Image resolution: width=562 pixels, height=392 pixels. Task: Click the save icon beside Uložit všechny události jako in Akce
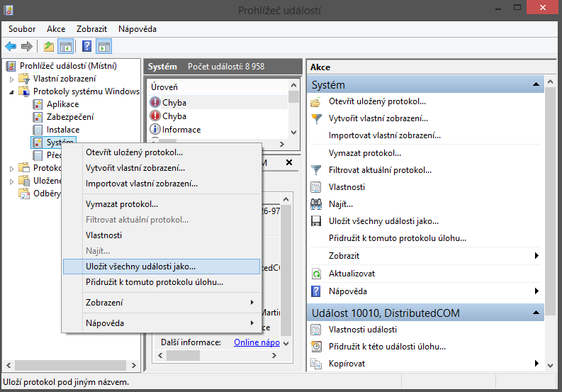317,221
